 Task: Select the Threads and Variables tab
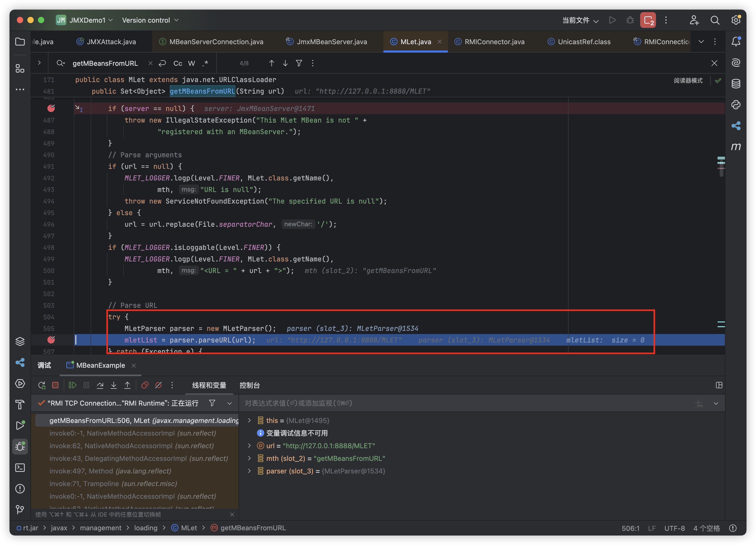[x=209, y=385]
